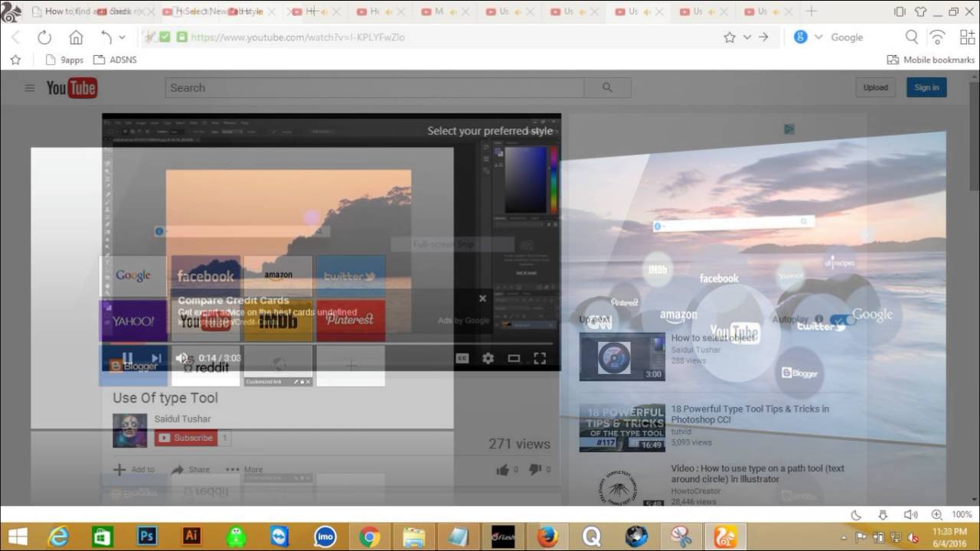This screenshot has height=551, width=980.
Task: Click the zoom plus icon beside 100%
Action: tap(937, 515)
